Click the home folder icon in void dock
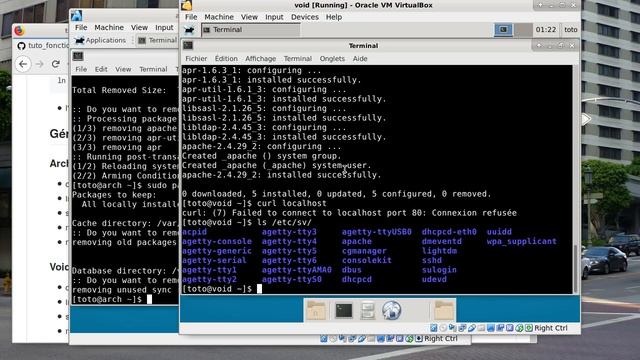 [x=316, y=310]
